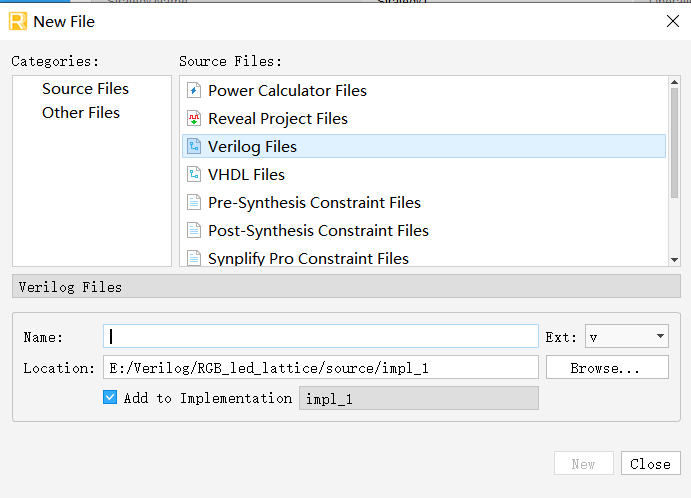
Task: Open the Ext file extension dropdown
Action: 627,337
